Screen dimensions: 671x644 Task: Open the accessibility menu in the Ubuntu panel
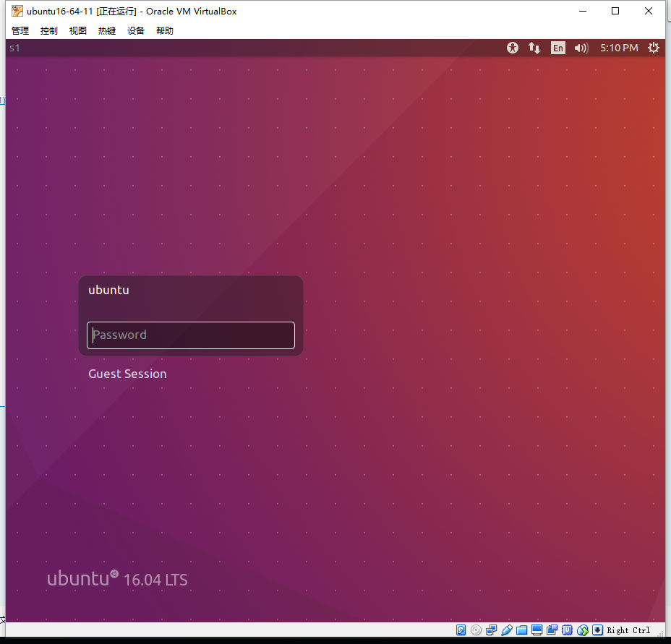click(512, 48)
